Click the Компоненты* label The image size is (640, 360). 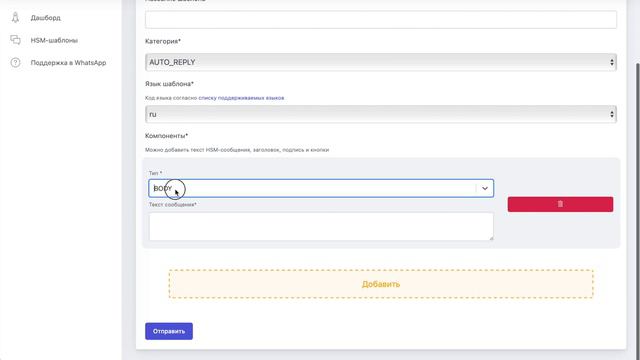166,136
